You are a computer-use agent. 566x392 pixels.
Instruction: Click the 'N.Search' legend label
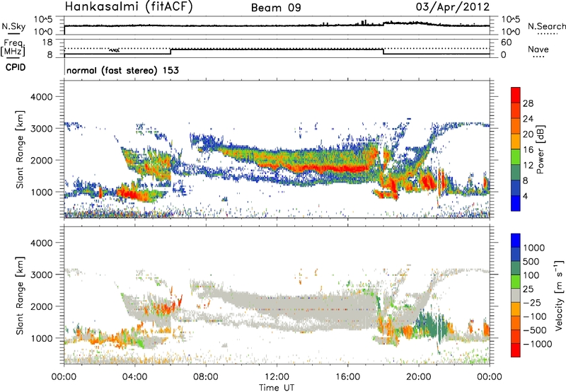coord(546,26)
